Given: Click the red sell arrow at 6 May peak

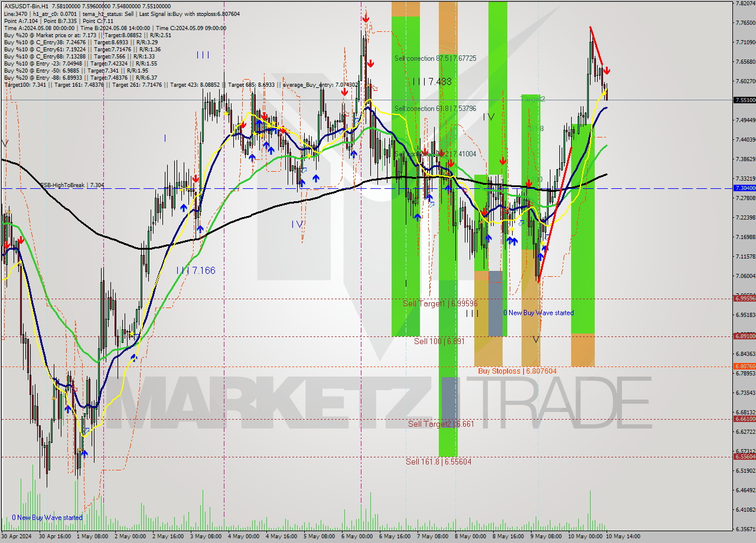Looking at the screenshot, I should 366,18.
